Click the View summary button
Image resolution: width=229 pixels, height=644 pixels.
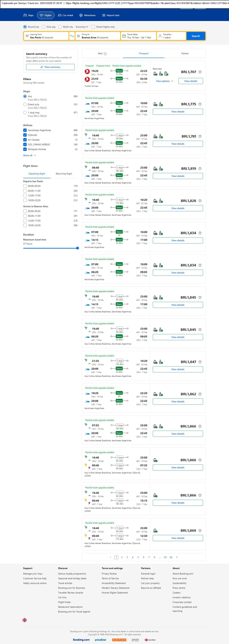[50, 67]
